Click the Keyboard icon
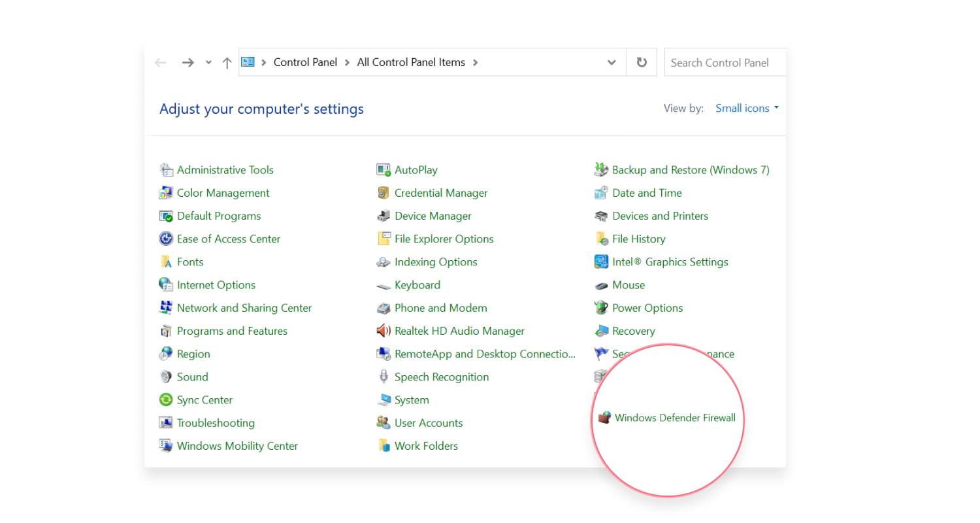The height and width of the screenshot is (523, 980). click(384, 286)
